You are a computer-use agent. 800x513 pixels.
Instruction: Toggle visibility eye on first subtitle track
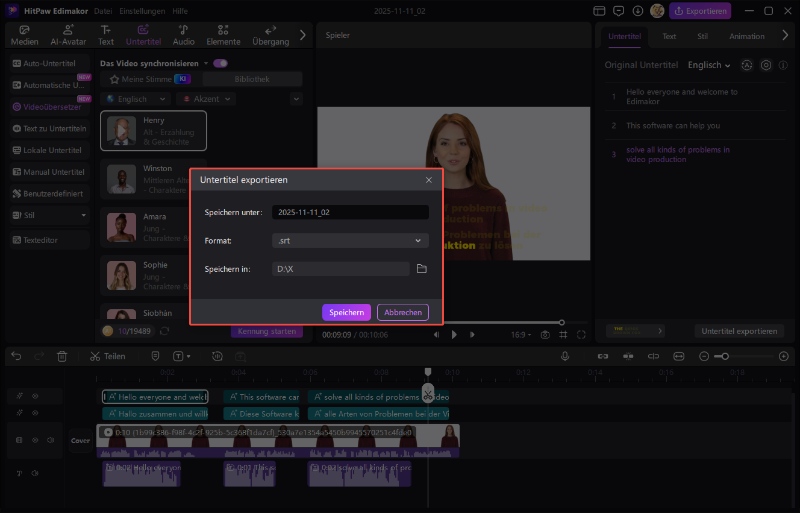tap(35, 396)
